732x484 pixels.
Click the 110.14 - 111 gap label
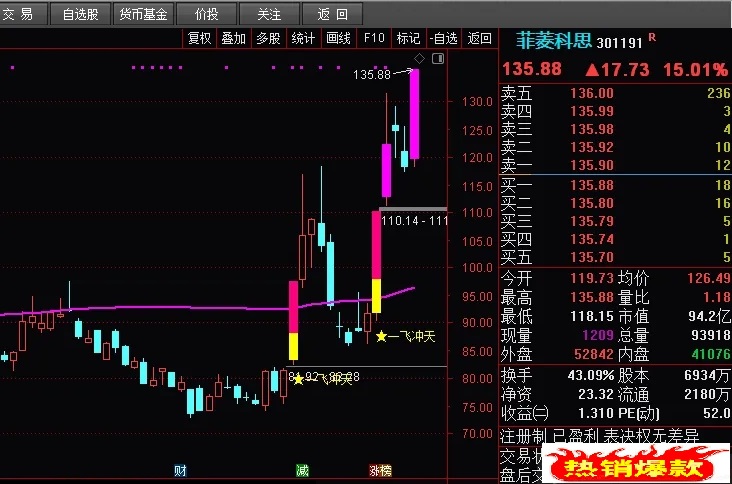415,221
